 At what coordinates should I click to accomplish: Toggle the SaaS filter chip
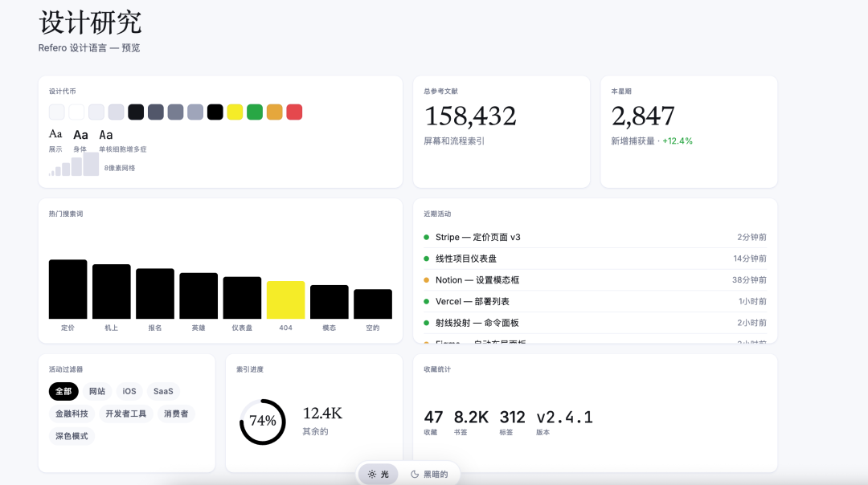[163, 391]
